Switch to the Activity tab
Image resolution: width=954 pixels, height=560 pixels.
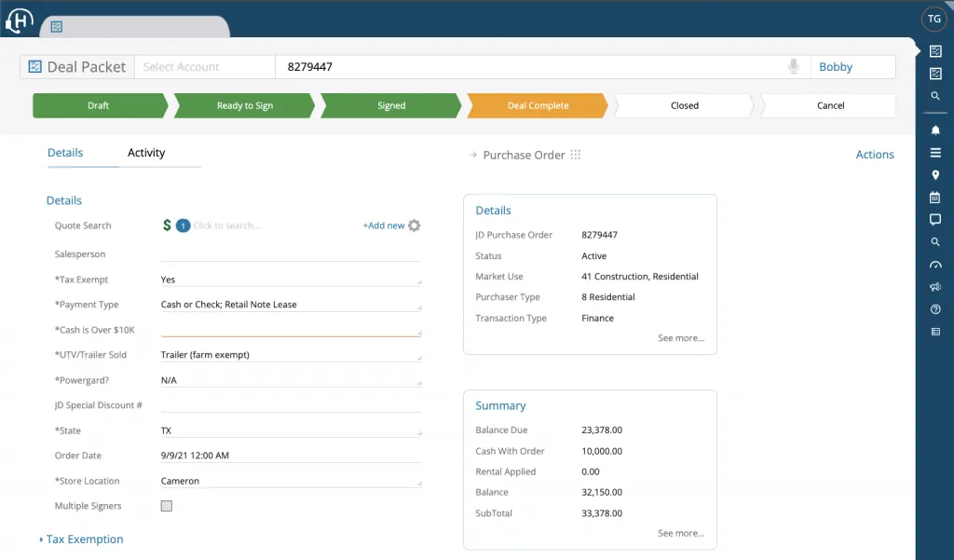coord(146,153)
